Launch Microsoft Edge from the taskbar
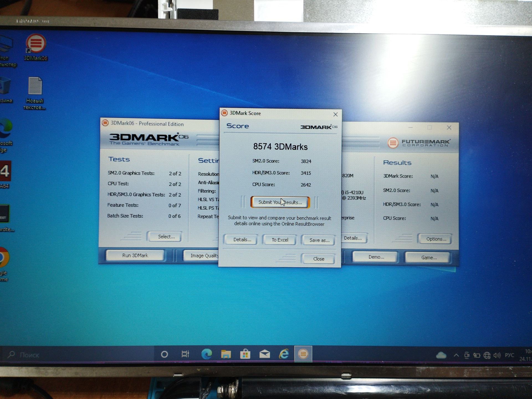Screen dimensions: 532x399 tap(206, 354)
